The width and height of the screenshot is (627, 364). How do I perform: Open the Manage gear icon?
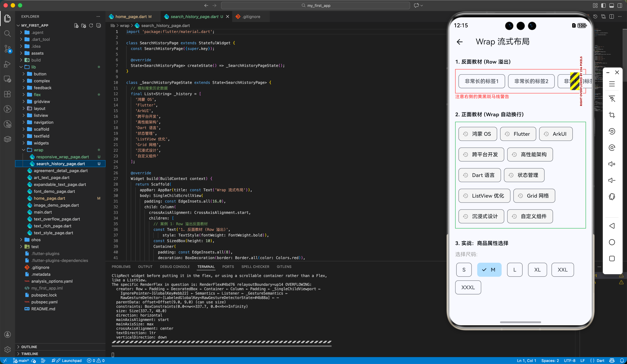8,349
